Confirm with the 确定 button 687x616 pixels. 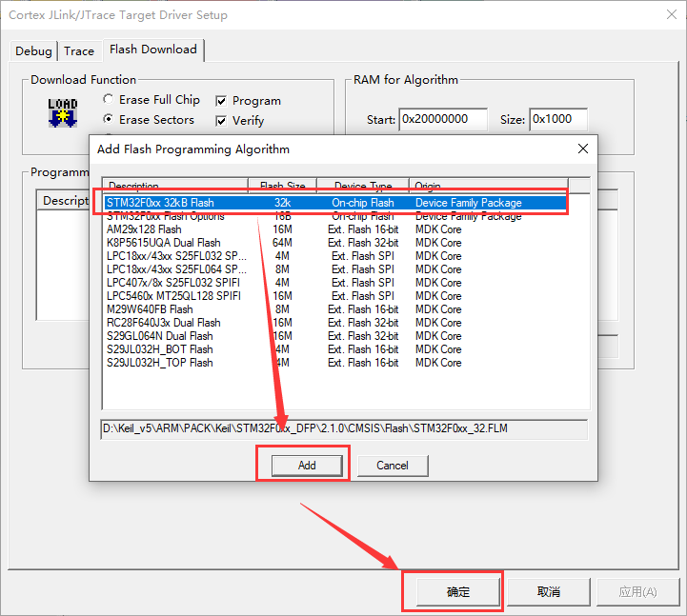pyautogui.click(x=458, y=592)
